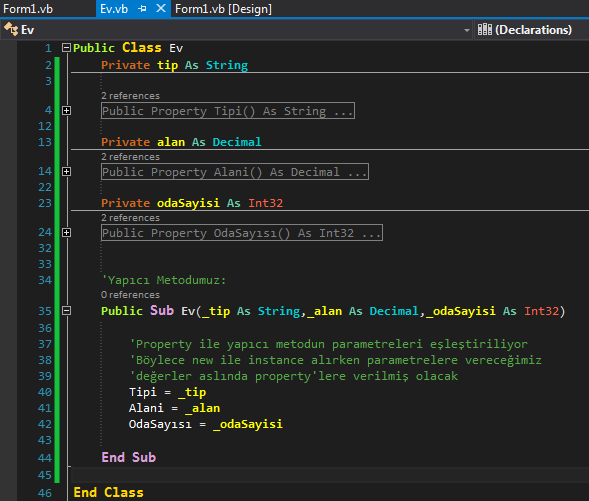Open 2 references link above Tipi property

130,96
